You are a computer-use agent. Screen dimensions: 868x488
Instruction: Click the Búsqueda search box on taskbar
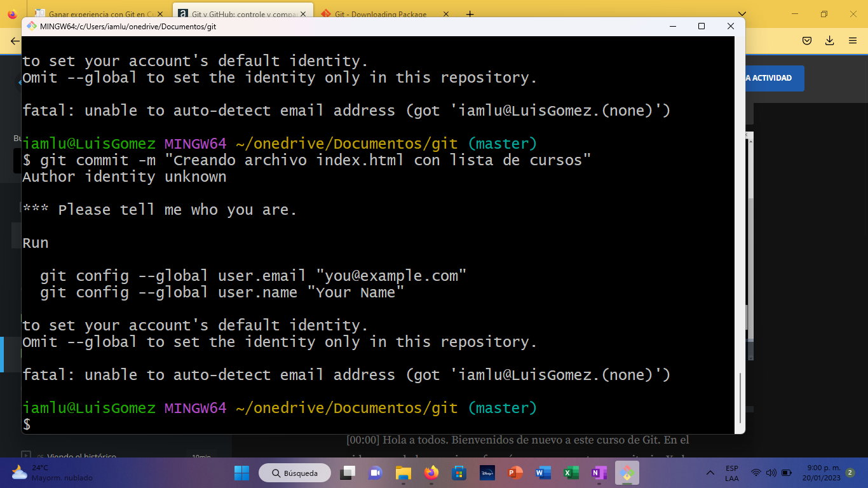point(295,473)
